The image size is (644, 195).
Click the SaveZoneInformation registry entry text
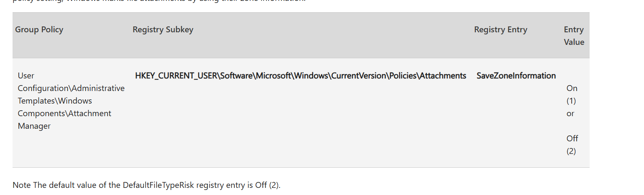tap(516, 76)
